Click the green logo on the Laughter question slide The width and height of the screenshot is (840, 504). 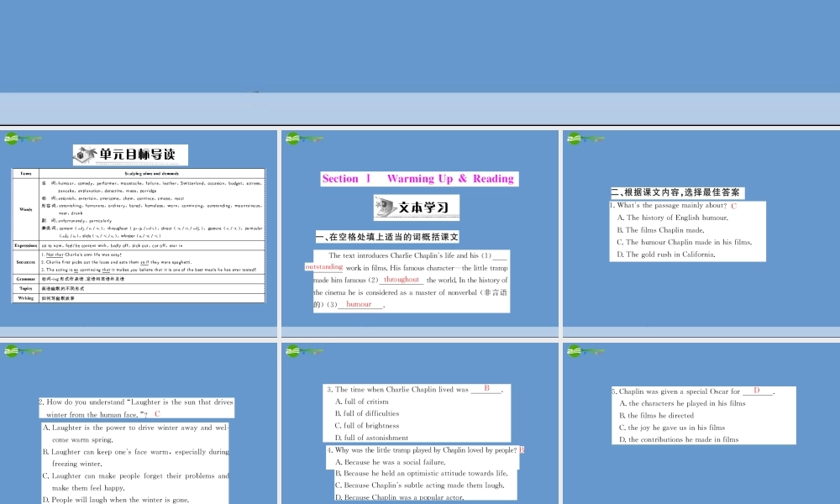(x=23, y=351)
